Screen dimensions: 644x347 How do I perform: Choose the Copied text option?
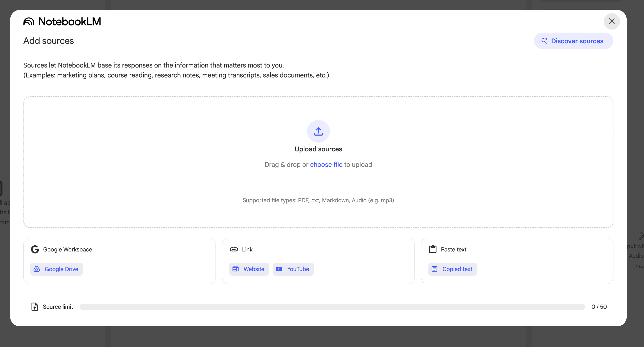[x=452, y=269]
